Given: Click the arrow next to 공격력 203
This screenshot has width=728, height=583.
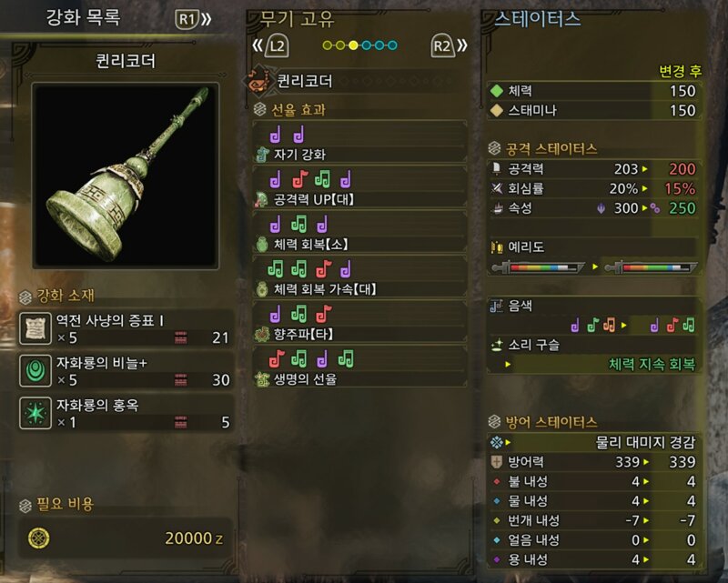Looking at the screenshot, I should pyautogui.click(x=644, y=169).
